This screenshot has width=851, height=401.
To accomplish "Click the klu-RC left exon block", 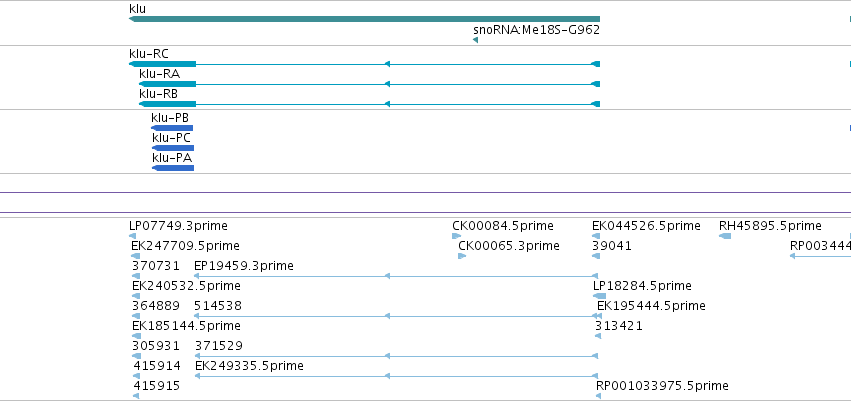I will pyautogui.click(x=162, y=64).
